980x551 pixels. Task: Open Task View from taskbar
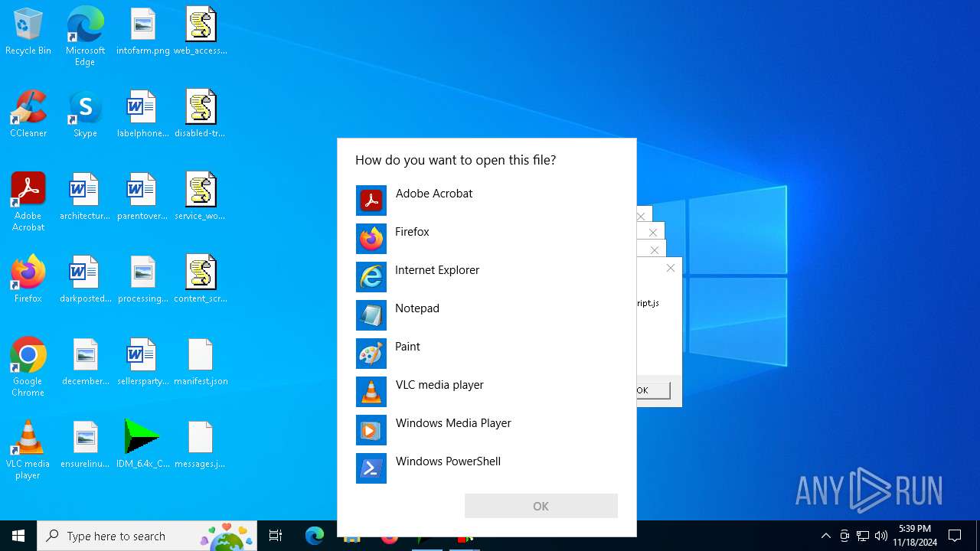[276, 536]
